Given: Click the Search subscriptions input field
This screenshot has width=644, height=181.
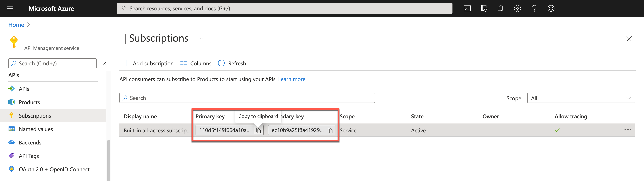Looking at the screenshot, I should click(x=247, y=98).
